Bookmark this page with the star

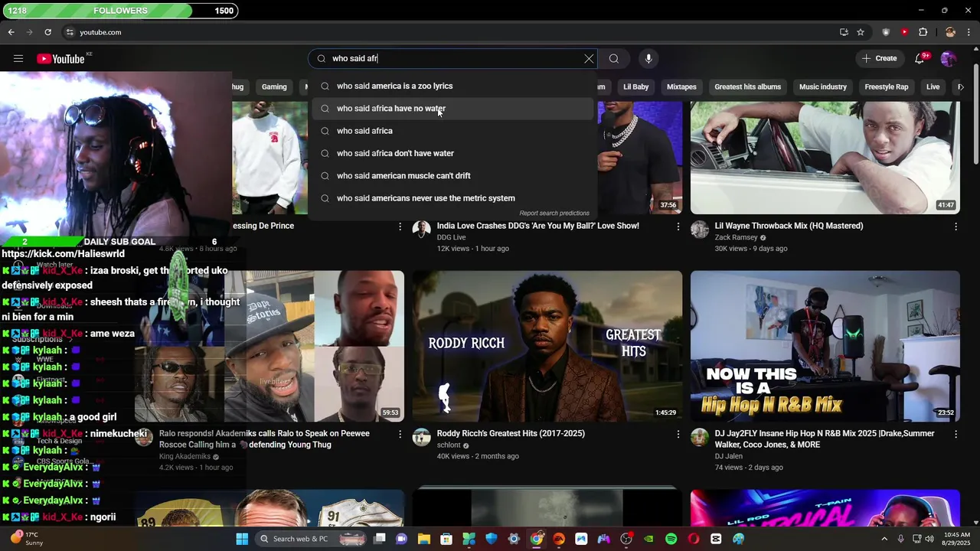click(861, 32)
